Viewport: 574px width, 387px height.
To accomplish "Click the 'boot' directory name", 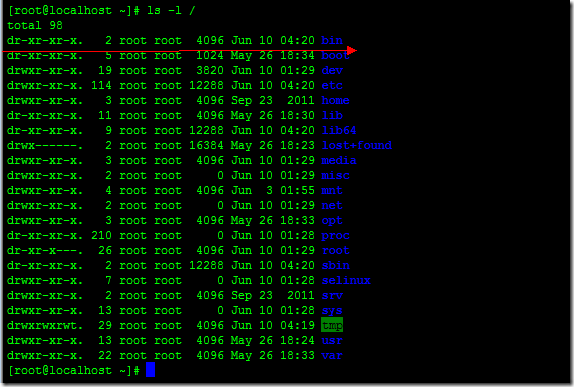I will (335, 55).
